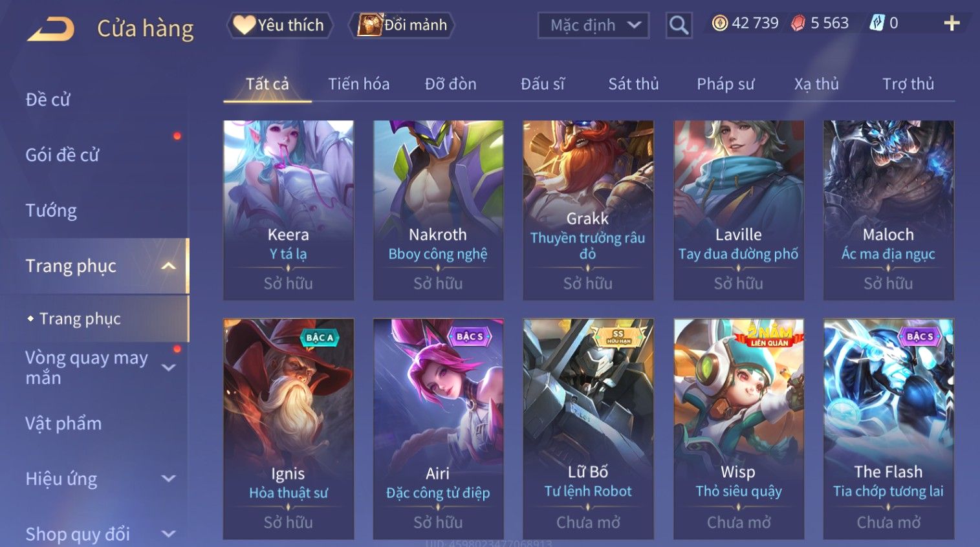Tap the gold coin balance icon

(x=719, y=23)
